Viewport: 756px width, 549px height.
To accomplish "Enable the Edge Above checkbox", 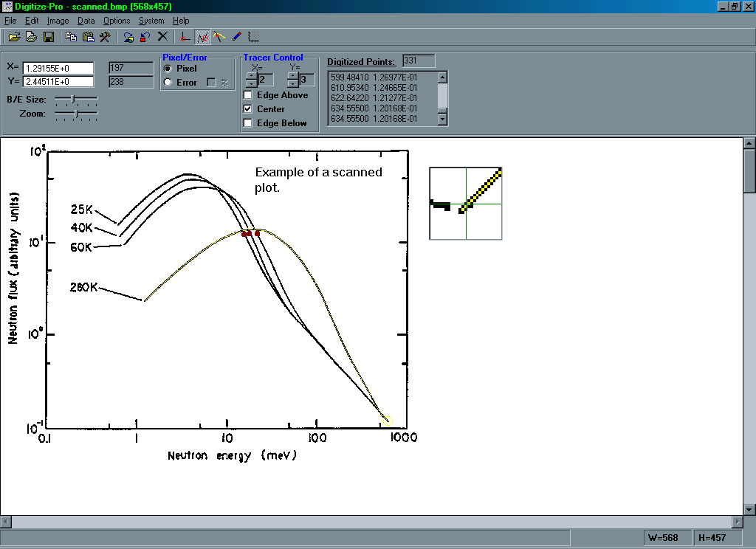I will (248, 95).
